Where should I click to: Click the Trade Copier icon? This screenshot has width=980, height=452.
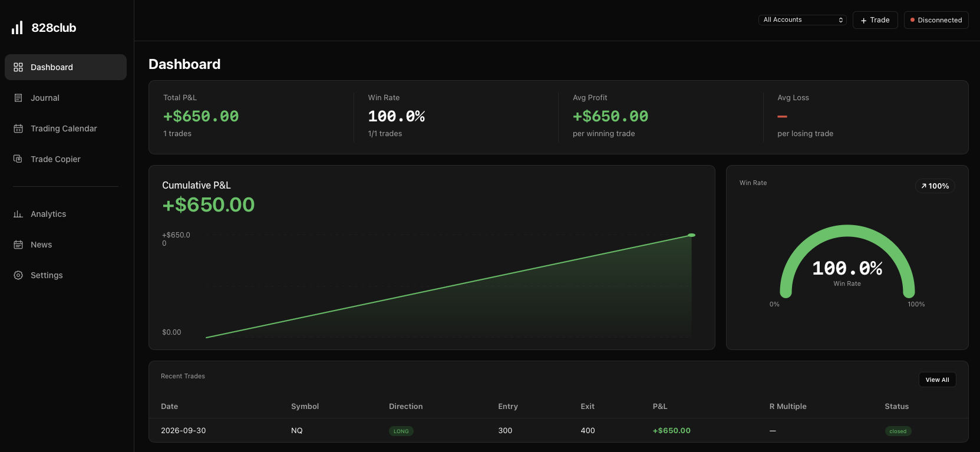coord(18,159)
